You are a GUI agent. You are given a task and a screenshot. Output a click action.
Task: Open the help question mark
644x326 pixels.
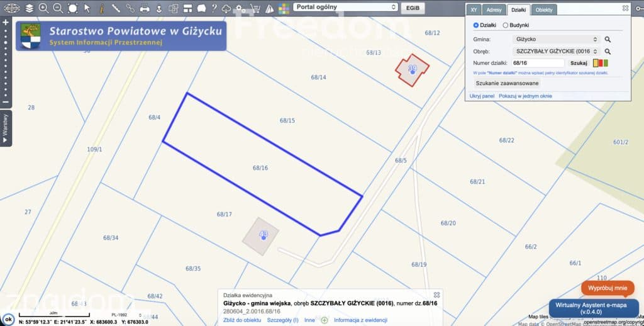pos(214,8)
